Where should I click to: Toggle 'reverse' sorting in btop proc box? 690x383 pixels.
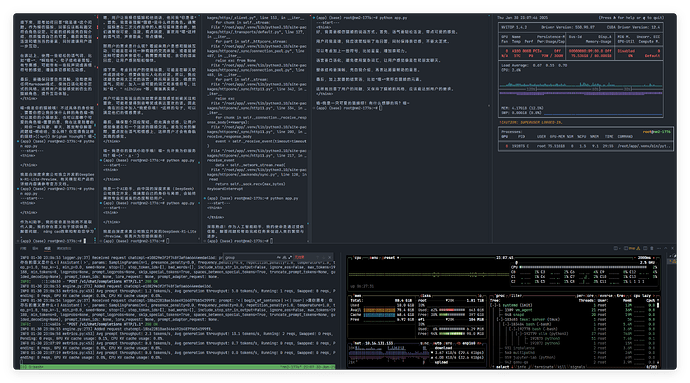[x=605, y=295]
